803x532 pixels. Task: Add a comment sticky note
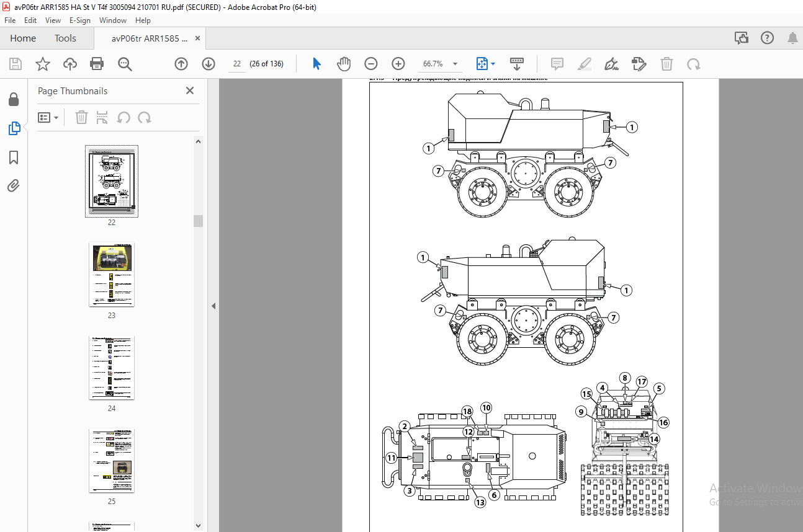click(557, 64)
